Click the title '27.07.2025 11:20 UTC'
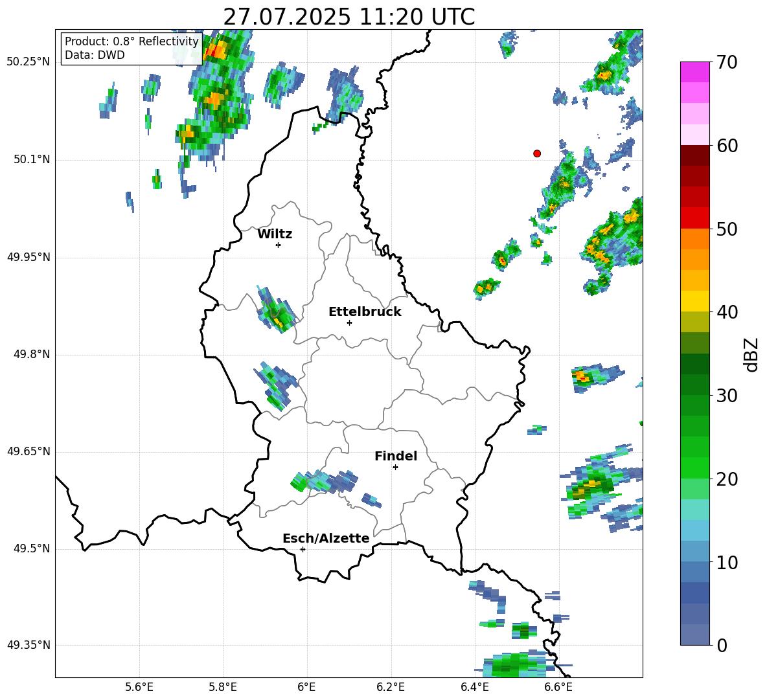Viewport: 767px width, 700px height. click(349, 17)
